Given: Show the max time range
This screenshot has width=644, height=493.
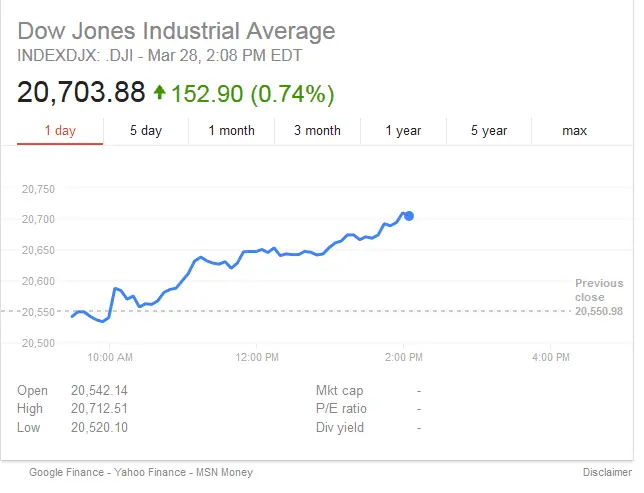Looking at the screenshot, I should coord(574,131).
